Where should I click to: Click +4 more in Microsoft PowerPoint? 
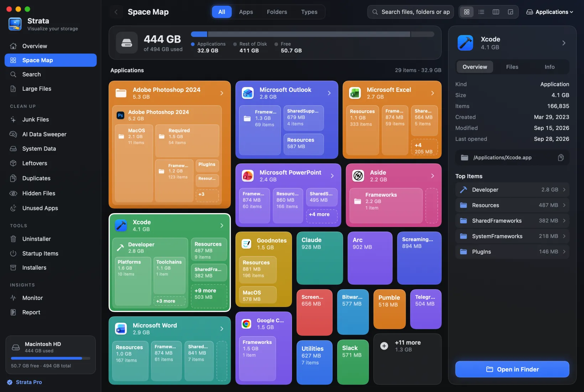pos(322,216)
